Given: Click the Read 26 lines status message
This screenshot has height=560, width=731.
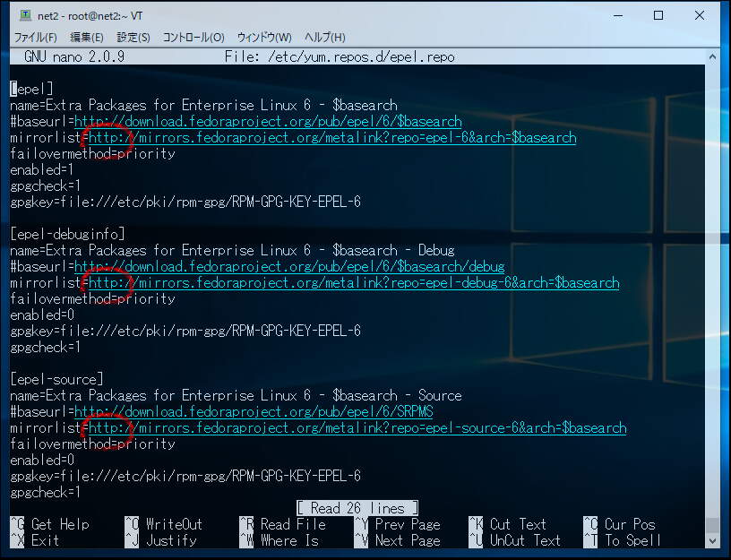Looking at the screenshot, I should click(357, 508).
